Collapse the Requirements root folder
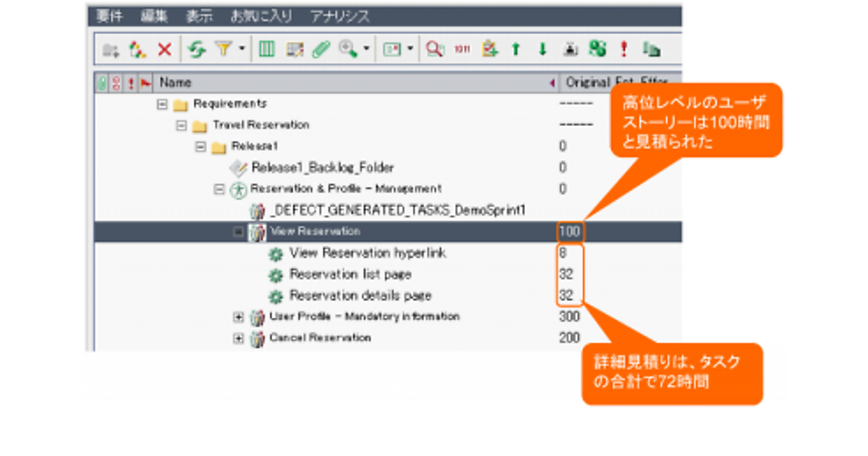The height and width of the screenshot is (456, 868). pos(162,104)
